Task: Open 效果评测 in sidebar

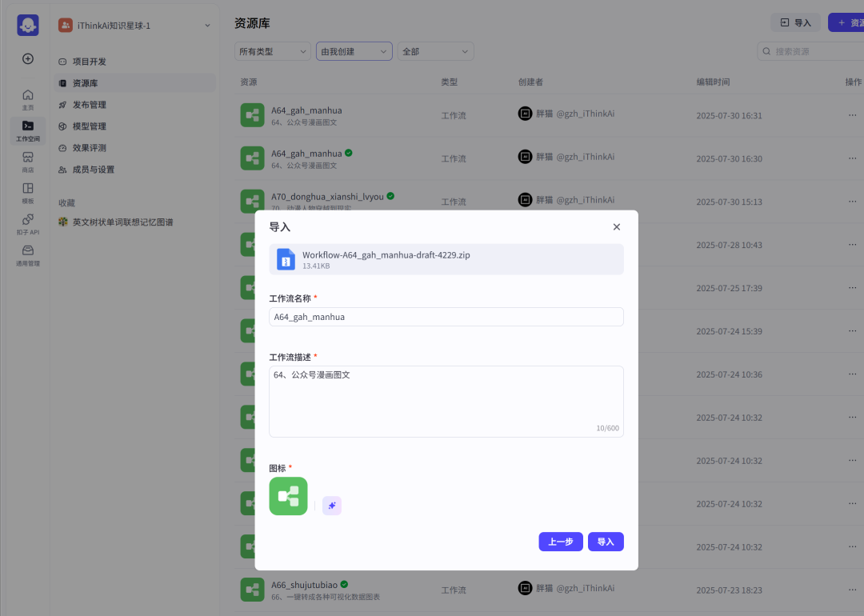Action: (135, 148)
